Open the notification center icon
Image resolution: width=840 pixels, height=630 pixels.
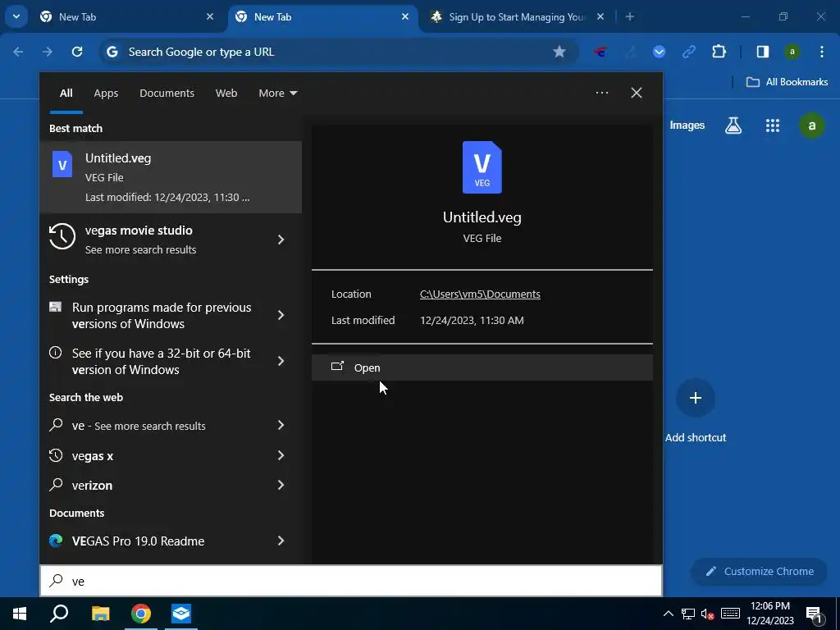point(814,614)
